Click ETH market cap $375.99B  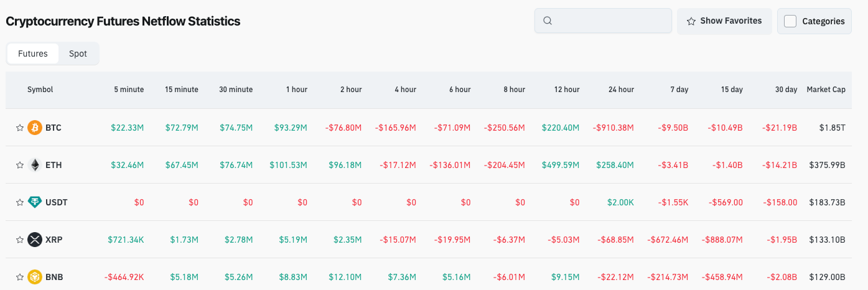point(828,165)
